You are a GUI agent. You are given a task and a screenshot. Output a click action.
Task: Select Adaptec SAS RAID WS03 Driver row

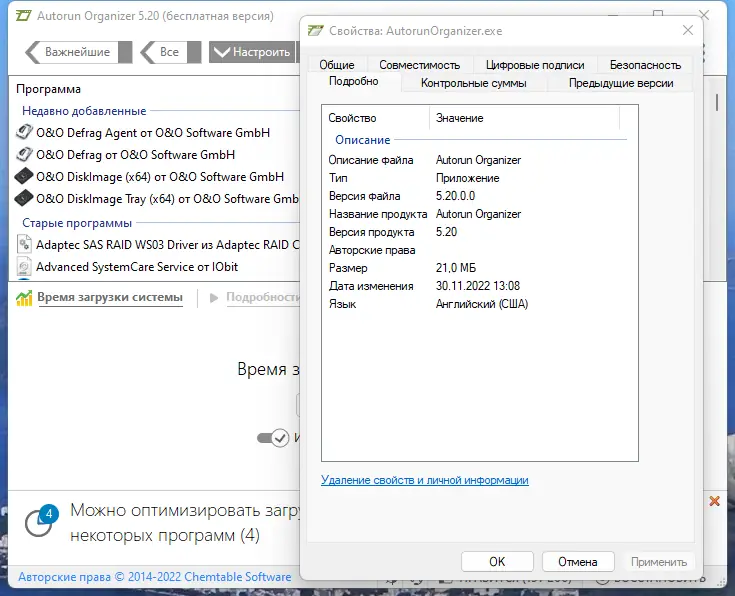click(155, 245)
